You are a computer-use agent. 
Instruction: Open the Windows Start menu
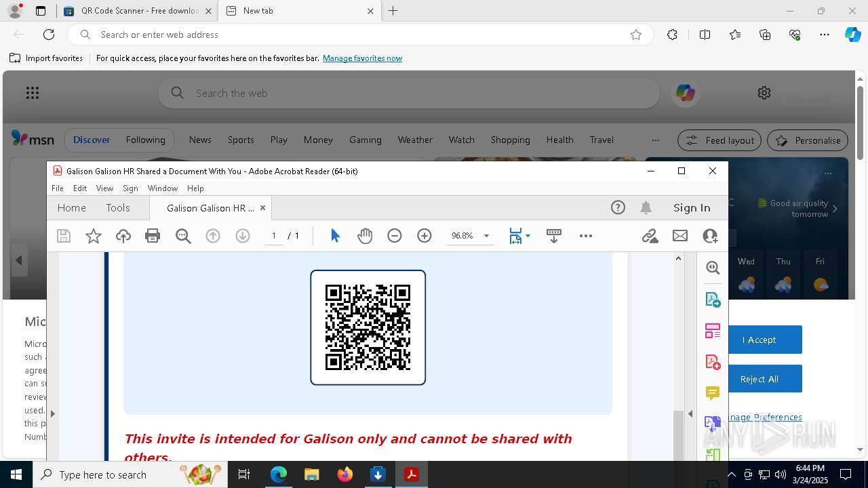[16, 474]
